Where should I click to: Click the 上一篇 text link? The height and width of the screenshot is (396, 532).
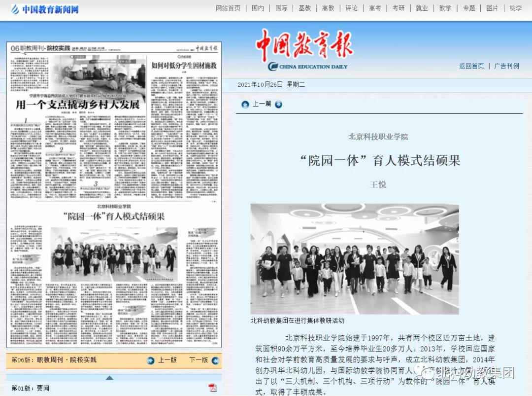(262, 104)
